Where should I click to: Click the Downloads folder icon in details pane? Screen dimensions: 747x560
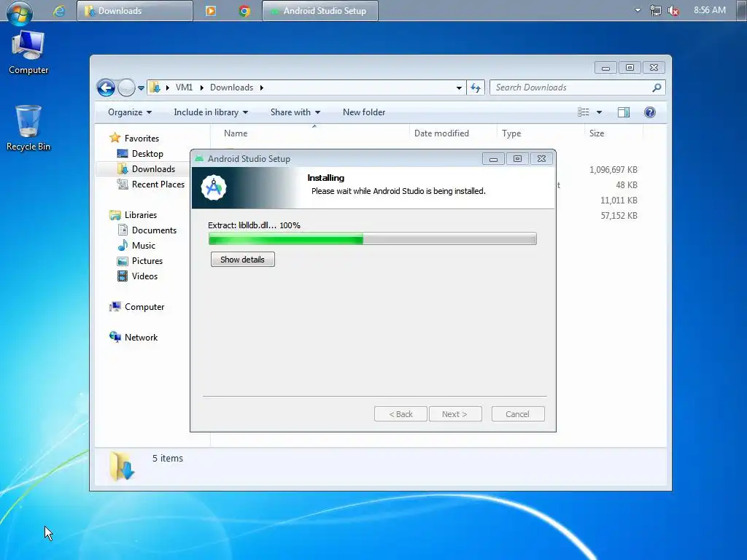coord(122,466)
